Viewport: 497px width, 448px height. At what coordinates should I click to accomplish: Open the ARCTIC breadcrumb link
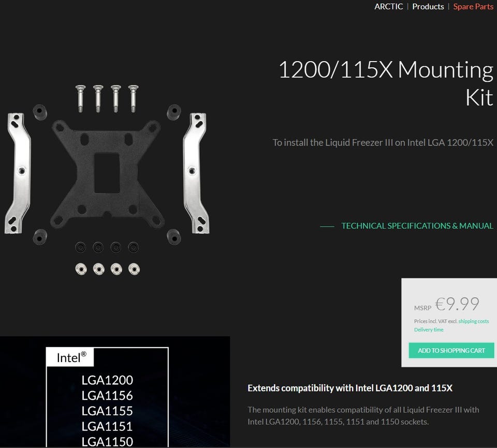388,6
